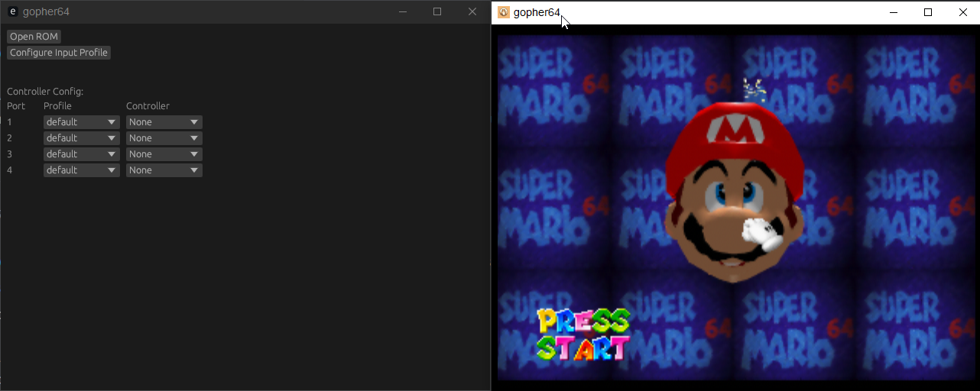Click the 'Controller Config:' label
The height and width of the screenshot is (391, 980).
pyautogui.click(x=45, y=92)
